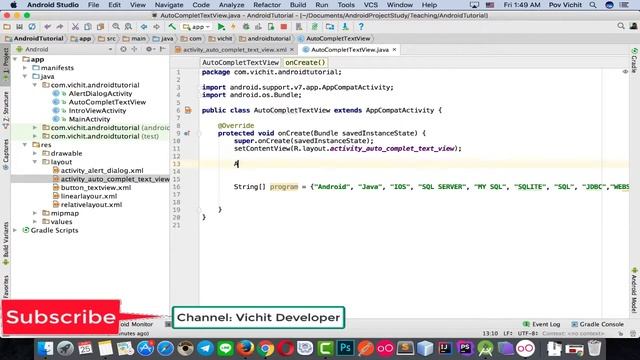The image size is (640, 360).
Task: Open the VCS menu
Action: coord(371,5)
